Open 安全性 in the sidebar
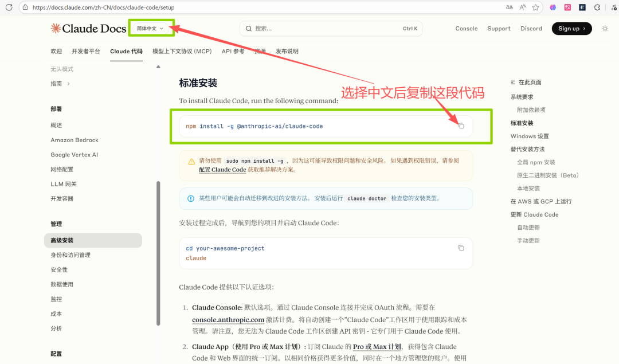Screen dimensions: 619x364 coord(59,269)
